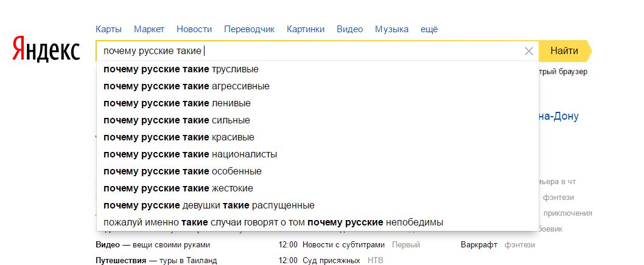This screenshot has width=644, height=265.
Task: Clear the search field with X icon
Action: tap(528, 51)
